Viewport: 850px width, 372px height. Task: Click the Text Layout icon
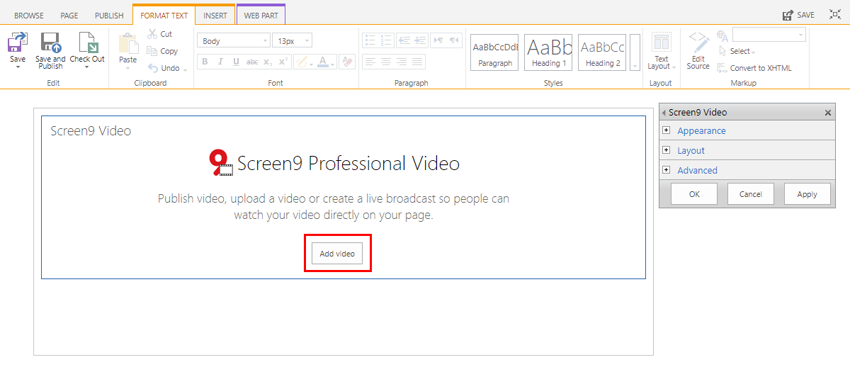pyautogui.click(x=661, y=43)
